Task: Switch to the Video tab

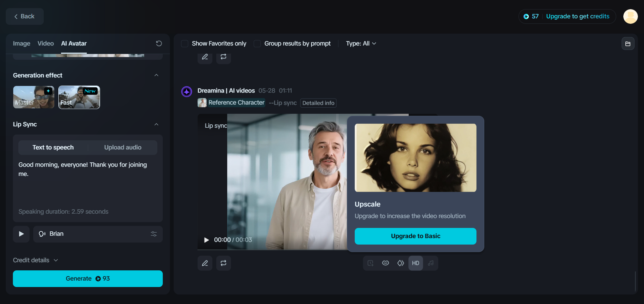Action: (x=46, y=43)
